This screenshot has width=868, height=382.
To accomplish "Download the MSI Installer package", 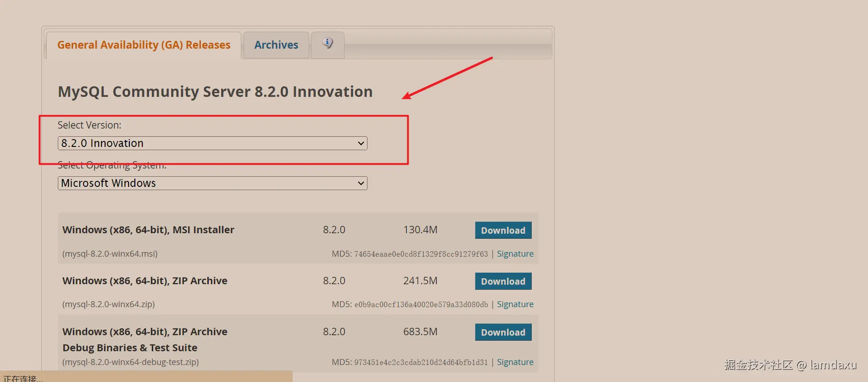I will 503,230.
